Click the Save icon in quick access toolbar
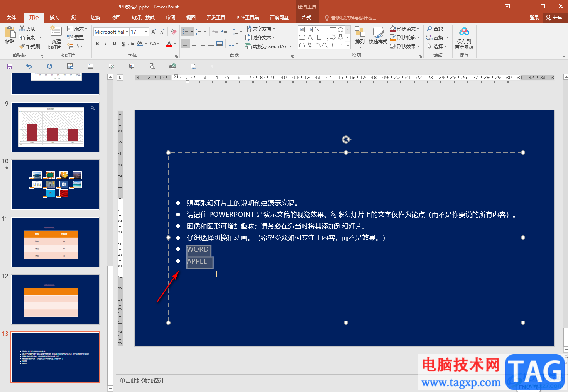The image size is (568, 392). [10, 66]
